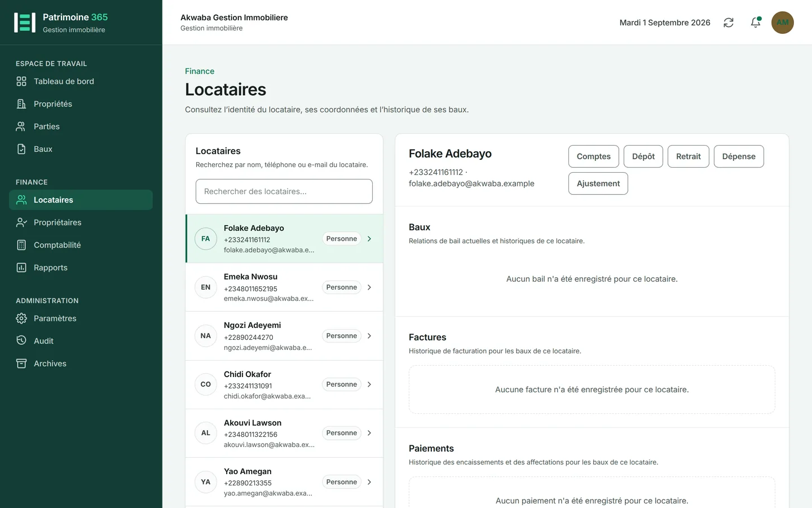Viewport: 812px width, 508px height.
Task: Open the Rapports menu item
Action: [x=81, y=268]
